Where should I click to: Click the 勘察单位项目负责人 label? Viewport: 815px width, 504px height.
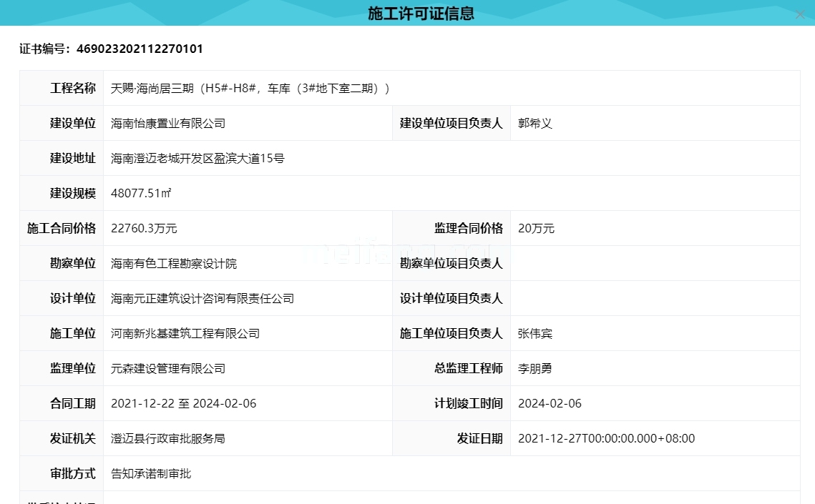[x=452, y=264]
